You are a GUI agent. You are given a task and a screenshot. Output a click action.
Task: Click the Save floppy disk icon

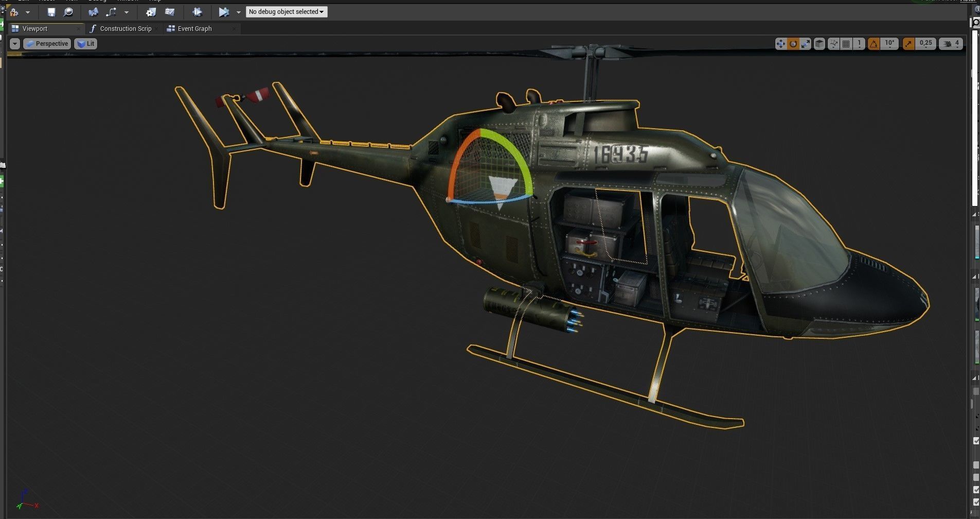(51, 12)
